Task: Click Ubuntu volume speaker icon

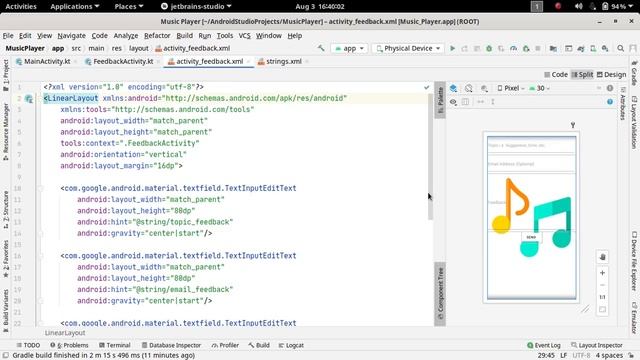Action: coord(578,6)
